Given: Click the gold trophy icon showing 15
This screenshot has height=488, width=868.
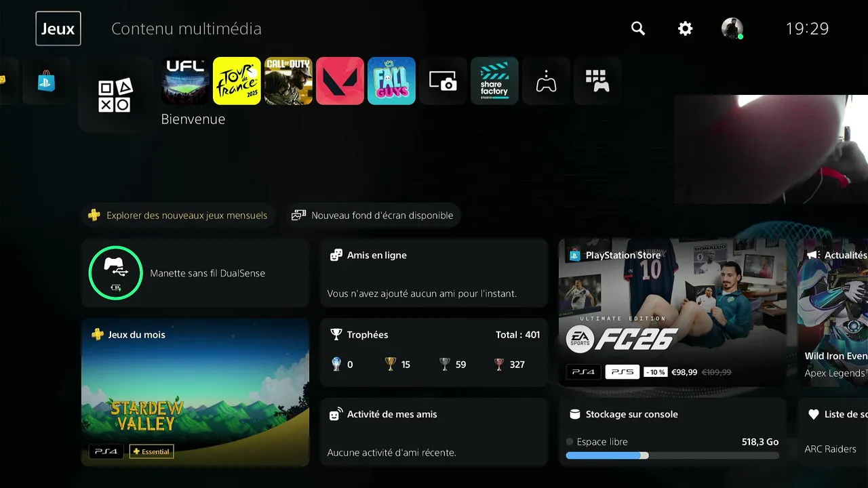Looking at the screenshot, I should click(x=391, y=364).
